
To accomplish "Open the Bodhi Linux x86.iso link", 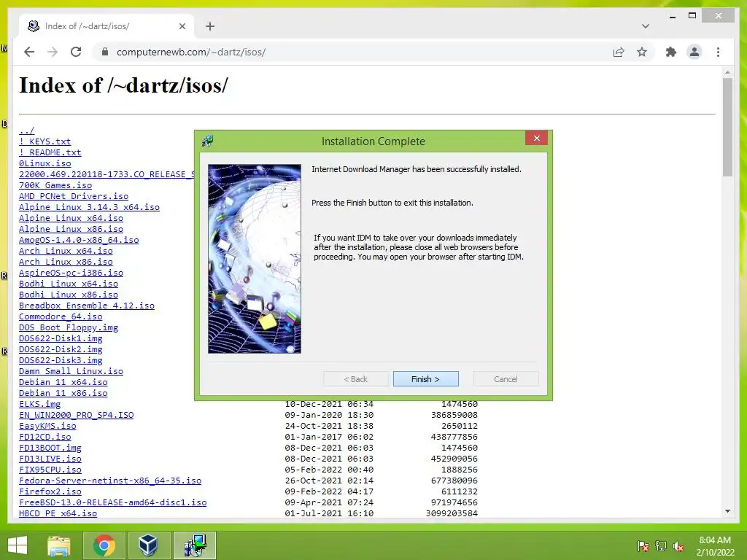I will 68,295.
